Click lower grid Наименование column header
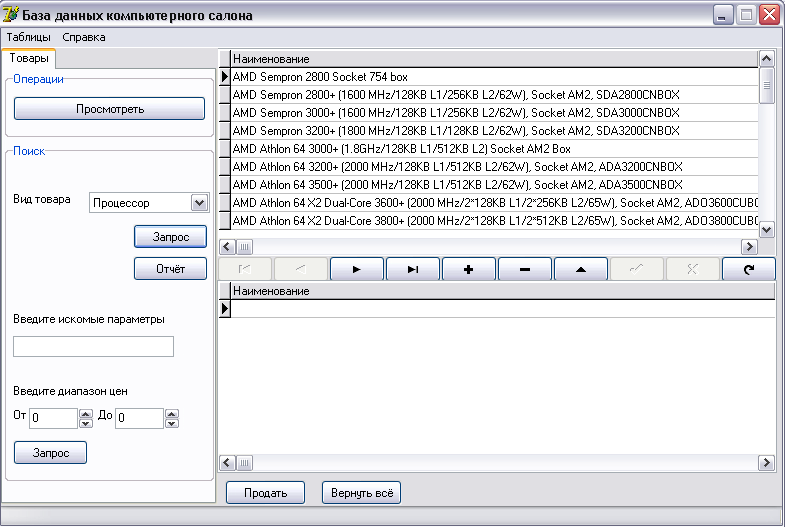 [x=503, y=291]
